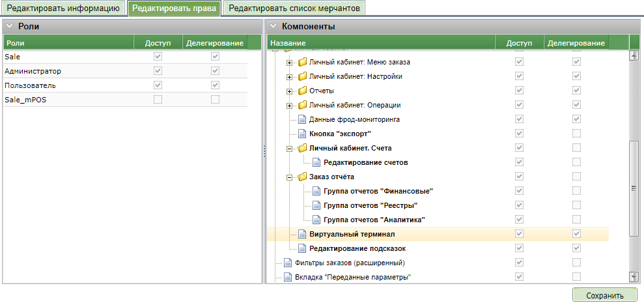Viewport: 644px width, 305px height.
Task: Expand the Личный кабинет: Меню заказа node
Action: click(290, 62)
